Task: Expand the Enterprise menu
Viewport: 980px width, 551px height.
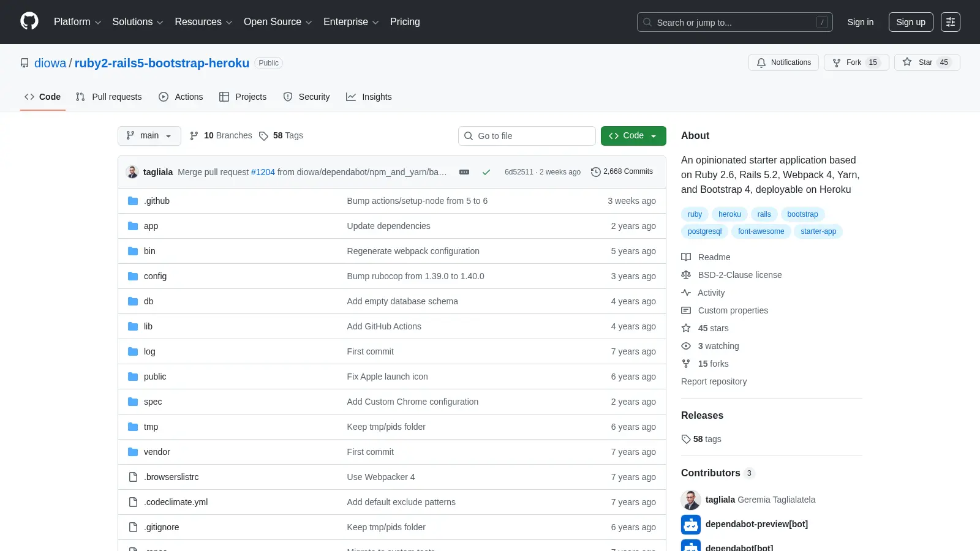Action: [351, 22]
